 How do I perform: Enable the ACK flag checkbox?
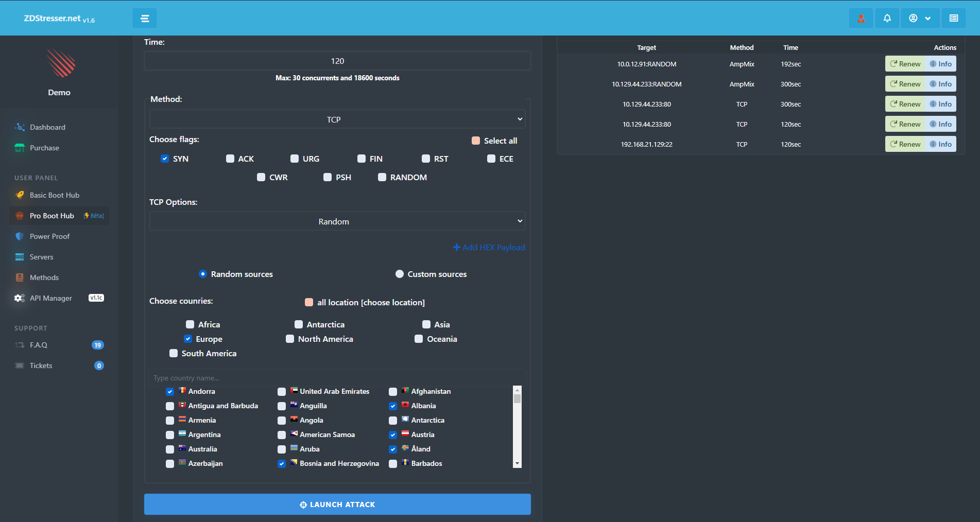[230, 159]
